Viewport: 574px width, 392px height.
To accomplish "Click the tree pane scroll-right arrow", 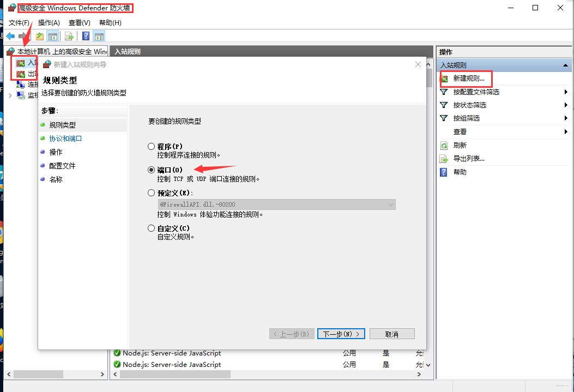I will (x=102, y=375).
